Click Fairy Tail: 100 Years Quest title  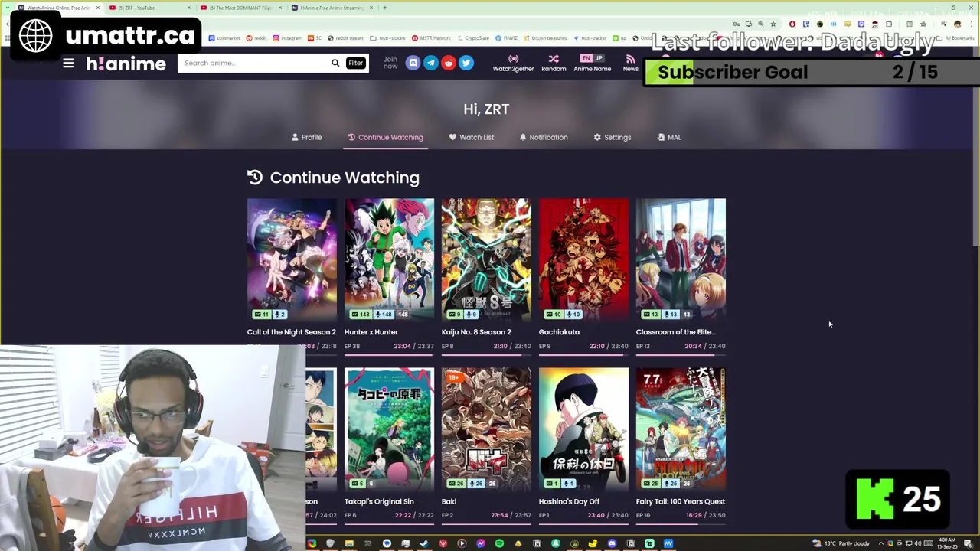681,501
